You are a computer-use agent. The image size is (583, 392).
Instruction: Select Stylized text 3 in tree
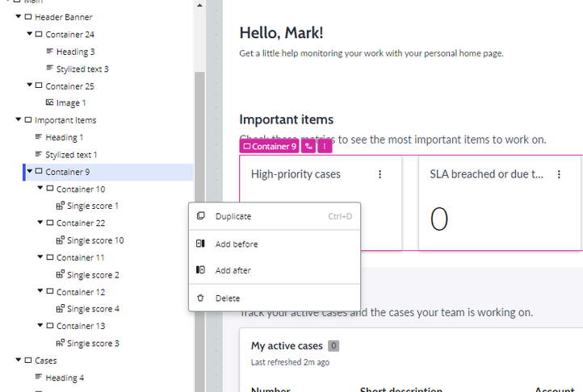(82, 69)
